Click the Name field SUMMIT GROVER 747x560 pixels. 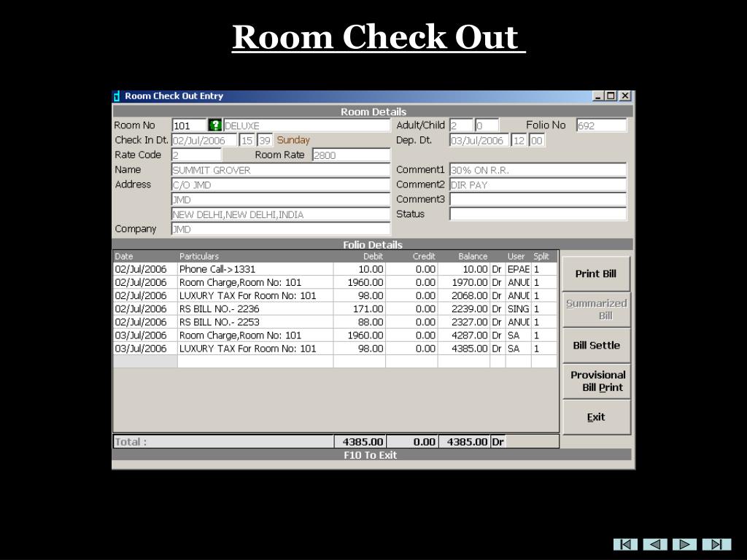pyautogui.click(x=281, y=170)
